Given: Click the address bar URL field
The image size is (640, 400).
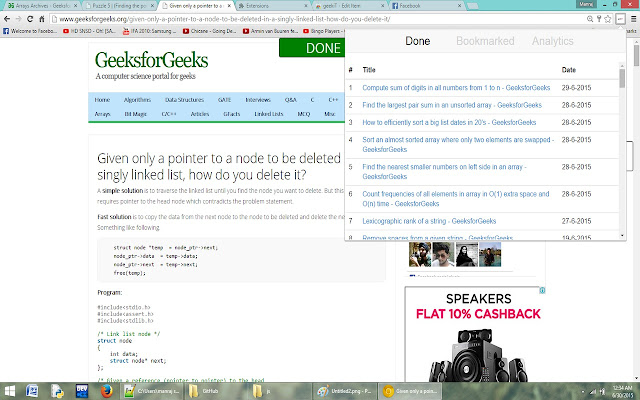Looking at the screenshot, I should pyautogui.click(x=318, y=19).
